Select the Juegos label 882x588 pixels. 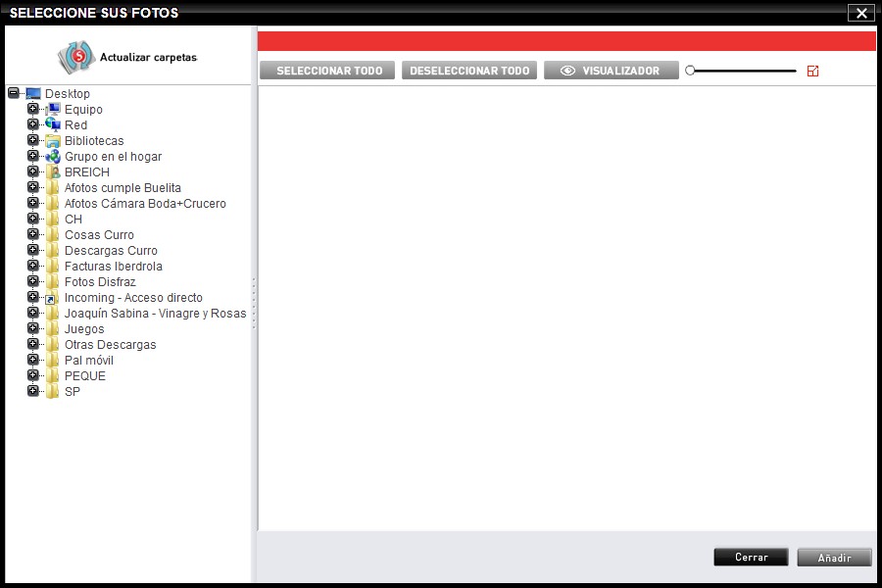[x=84, y=329]
